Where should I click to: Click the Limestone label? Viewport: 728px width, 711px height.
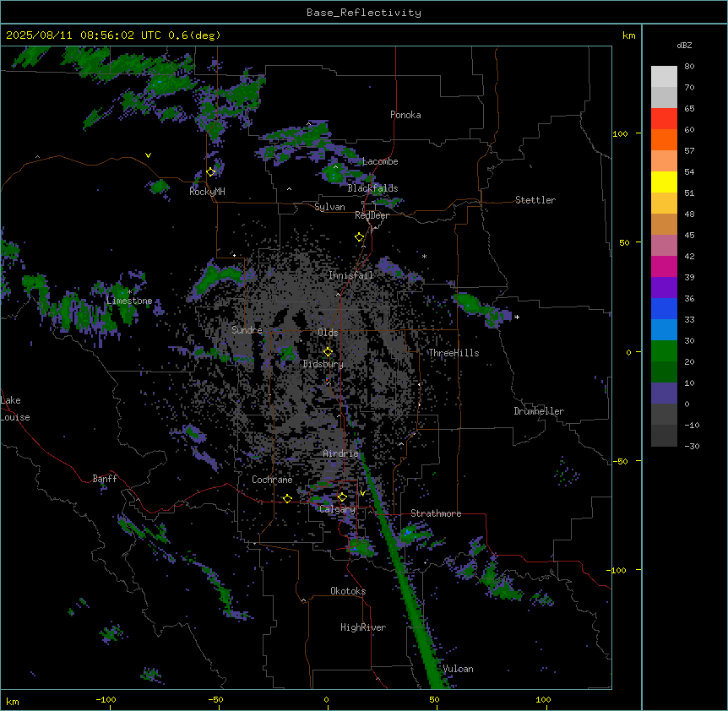[129, 301]
